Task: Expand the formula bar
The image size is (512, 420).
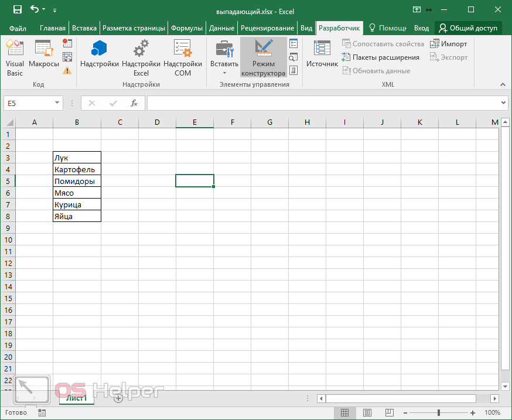Action: click(504, 103)
